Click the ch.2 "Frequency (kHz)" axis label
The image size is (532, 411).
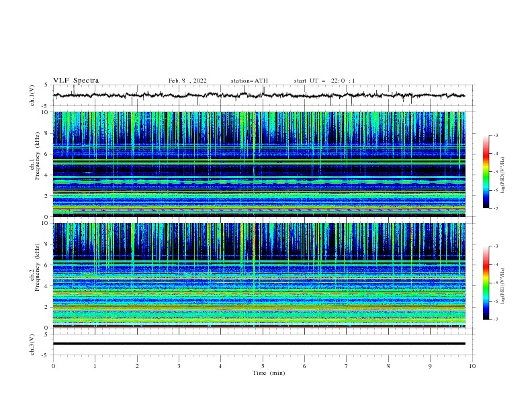tap(37, 267)
